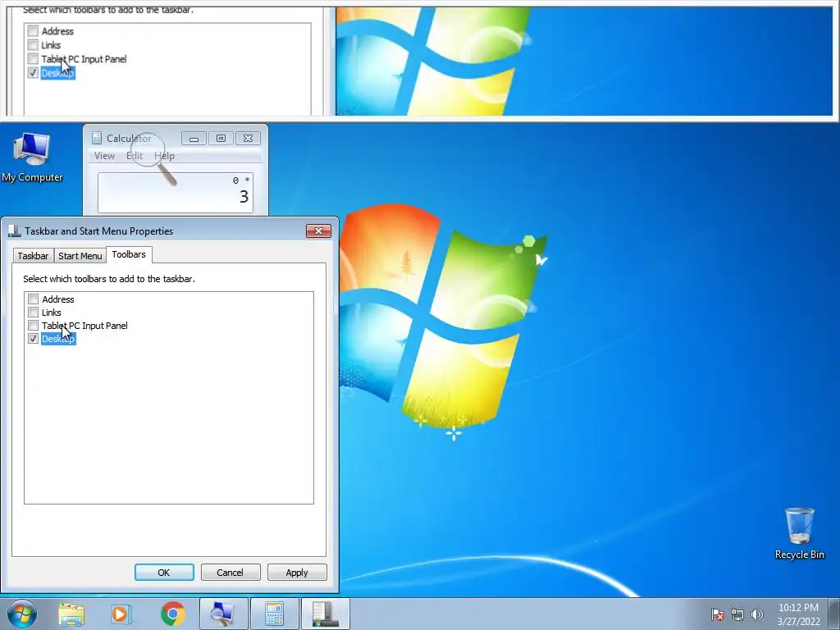Select the Recycle Bin desktop icon
This screenshot has width=840, height=630.
(x=799, y=533)
